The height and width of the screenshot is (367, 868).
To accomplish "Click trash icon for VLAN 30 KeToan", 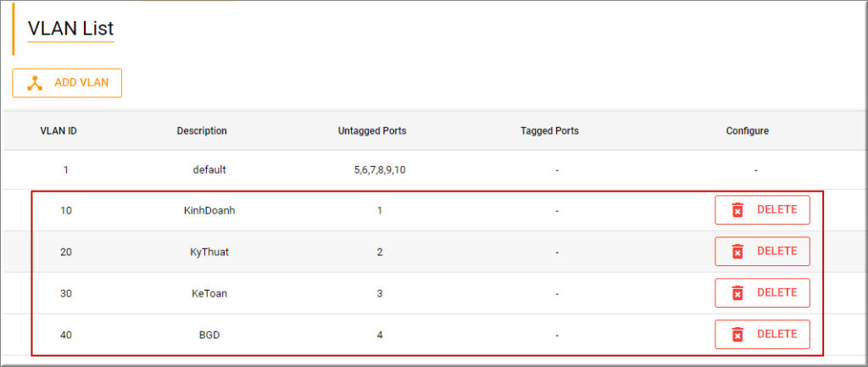I will click(737, 293).
